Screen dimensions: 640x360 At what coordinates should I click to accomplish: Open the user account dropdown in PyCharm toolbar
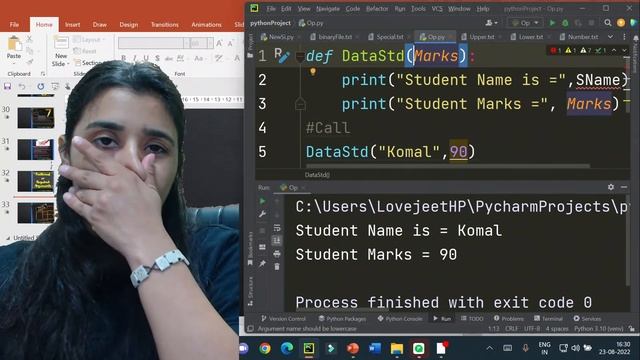click(491, 23)
